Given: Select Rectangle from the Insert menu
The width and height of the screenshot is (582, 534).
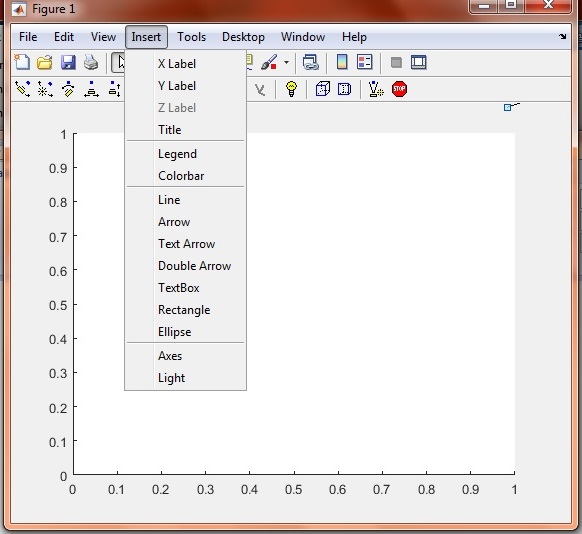Looking at the screenshot, I should click(185, 310).
